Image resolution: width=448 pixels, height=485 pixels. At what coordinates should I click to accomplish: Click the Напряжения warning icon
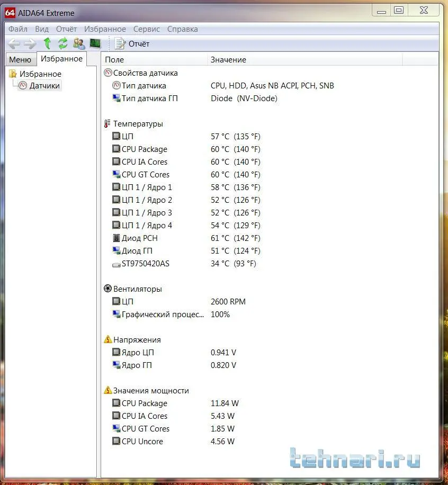point(107,339)
